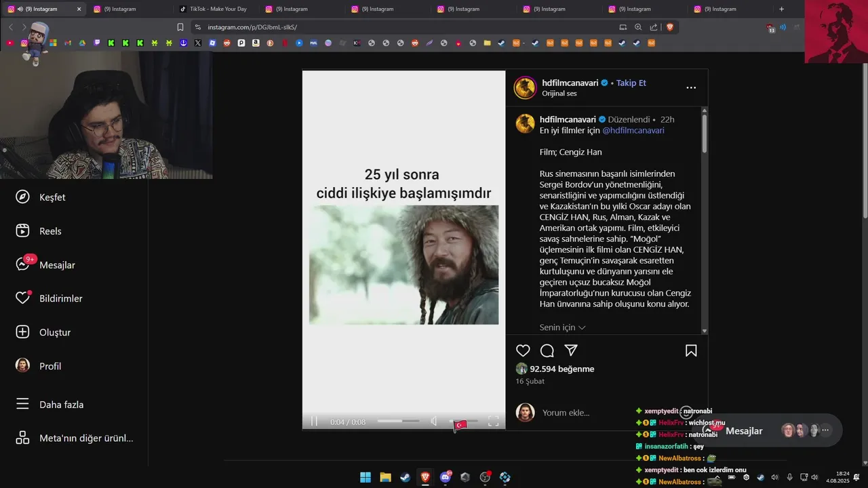Enter fullscreen for the video
The width and height of the screenshot is (868, 488).
[x=494, y=422]
